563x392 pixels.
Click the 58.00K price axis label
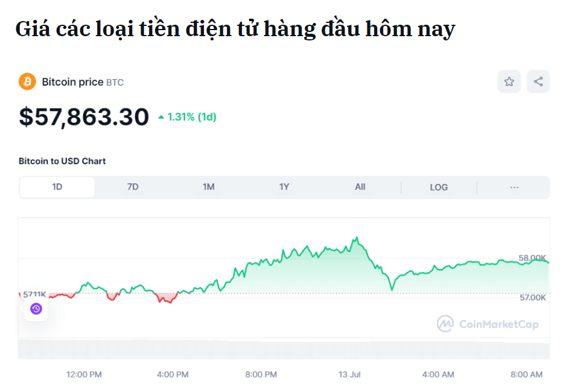click(x=532, y=258)
